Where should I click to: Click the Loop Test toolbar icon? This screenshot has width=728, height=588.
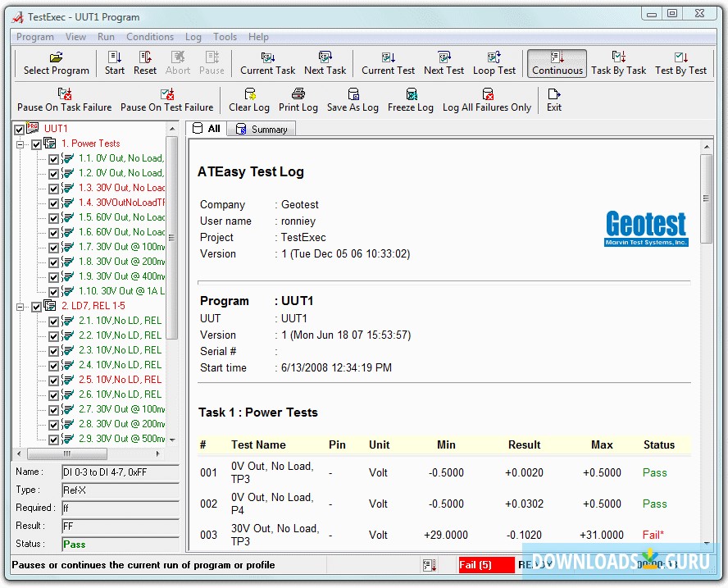click(x=494, y=62)
